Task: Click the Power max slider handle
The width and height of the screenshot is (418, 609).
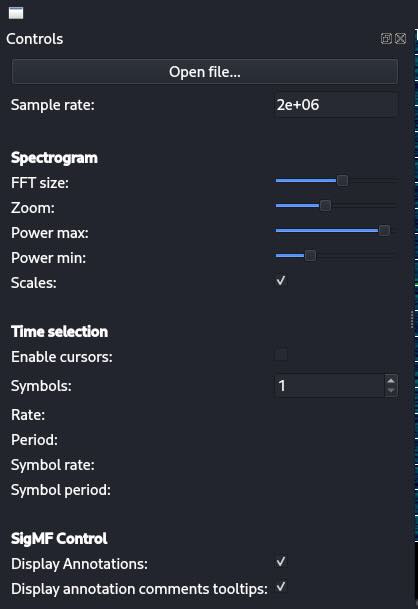Action: tap(384, 230)
